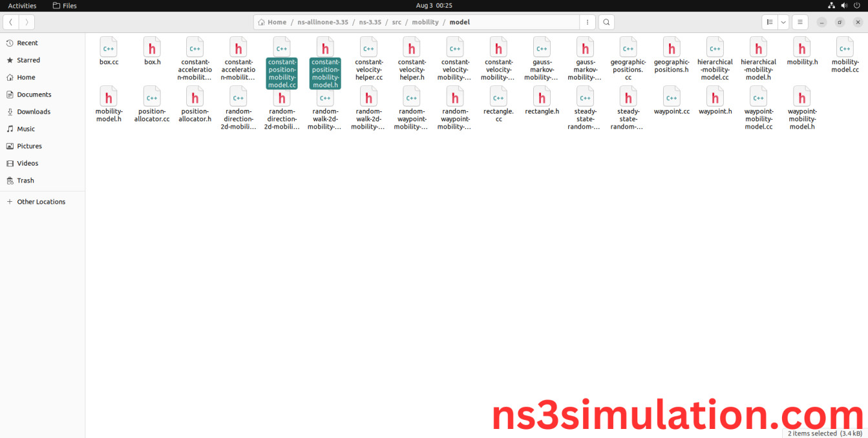Open the hamburger menu
Image resolution: width=868 pixels, height=438 pixels.
pyautogui.click(x=800, y=21)
